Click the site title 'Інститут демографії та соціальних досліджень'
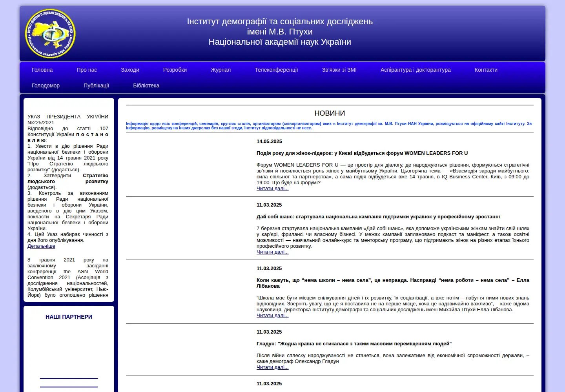 click(x=280, y=22)
